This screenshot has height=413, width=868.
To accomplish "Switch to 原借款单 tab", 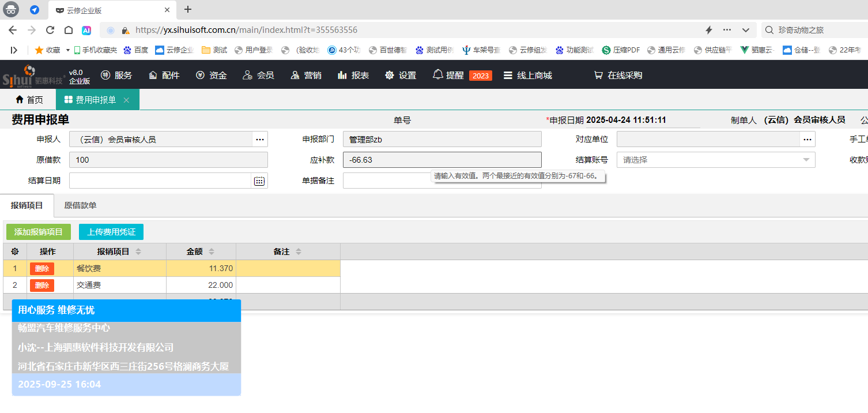I will 80,205.
